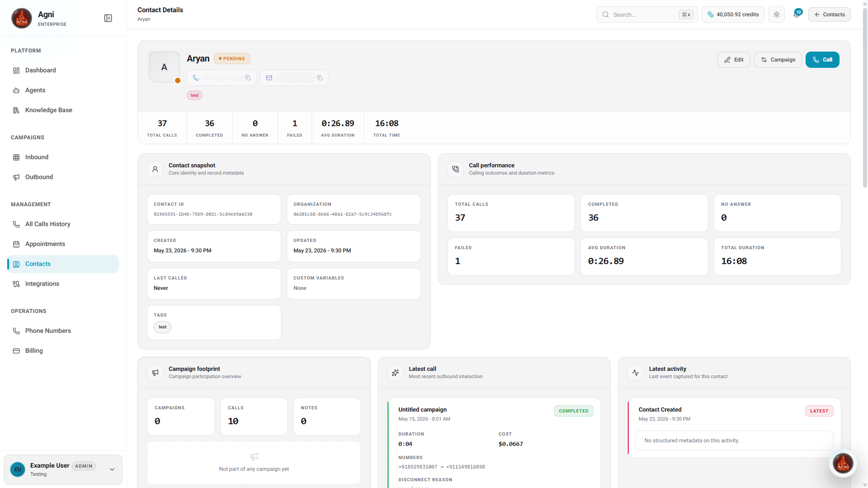Click the EU user avatar
868x488 pixels.
[x=18, y=469]
